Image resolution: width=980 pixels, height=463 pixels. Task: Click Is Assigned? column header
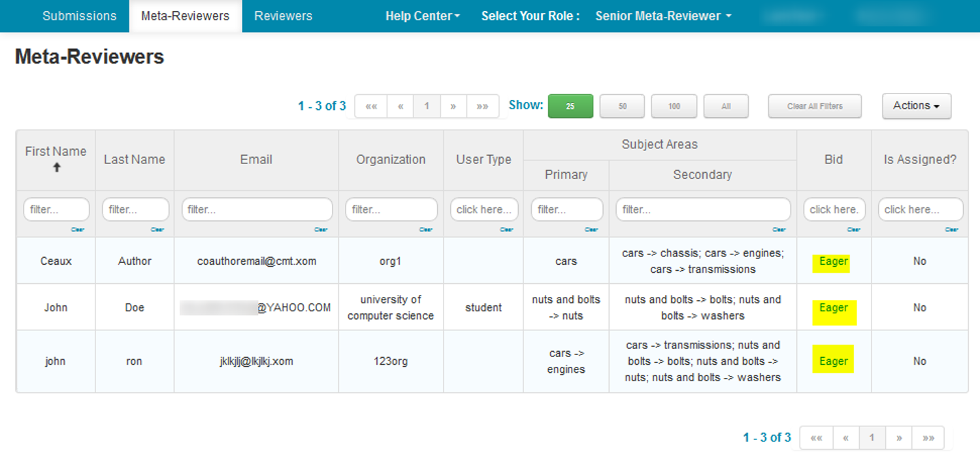920,160
